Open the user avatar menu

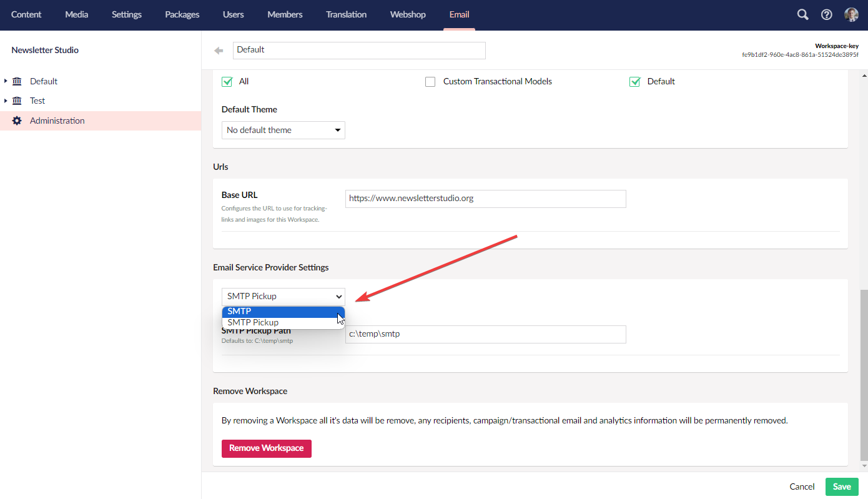coord(851,14)
